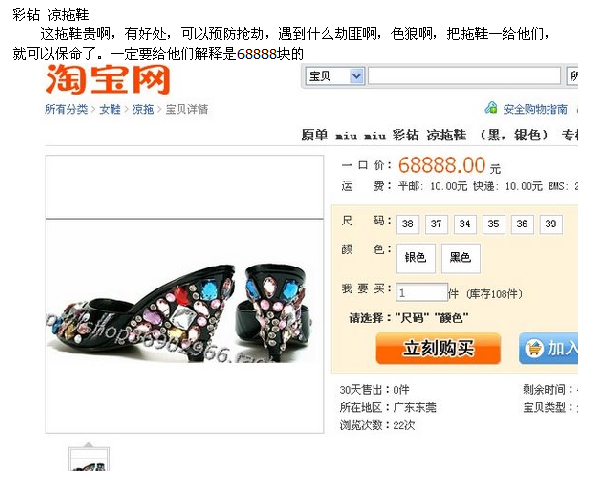
Task: Click the shopping cart icon on blue button
Action: pos(534,348)
